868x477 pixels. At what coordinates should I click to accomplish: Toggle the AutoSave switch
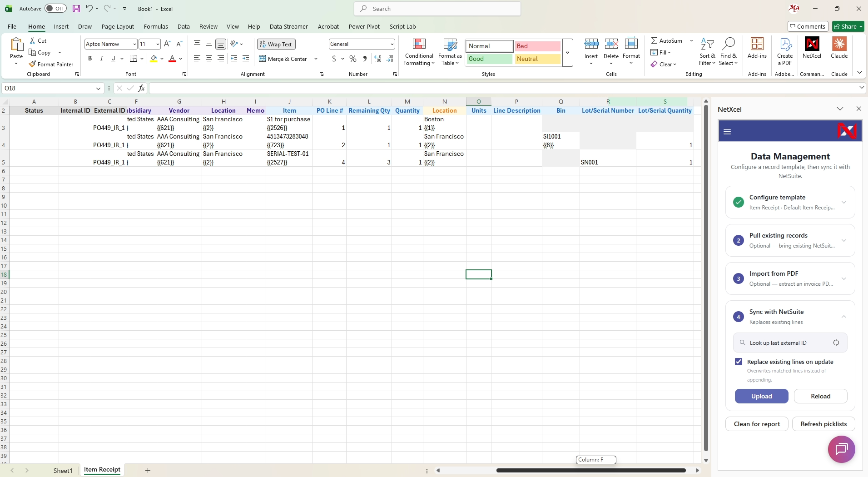pos(55,9)
